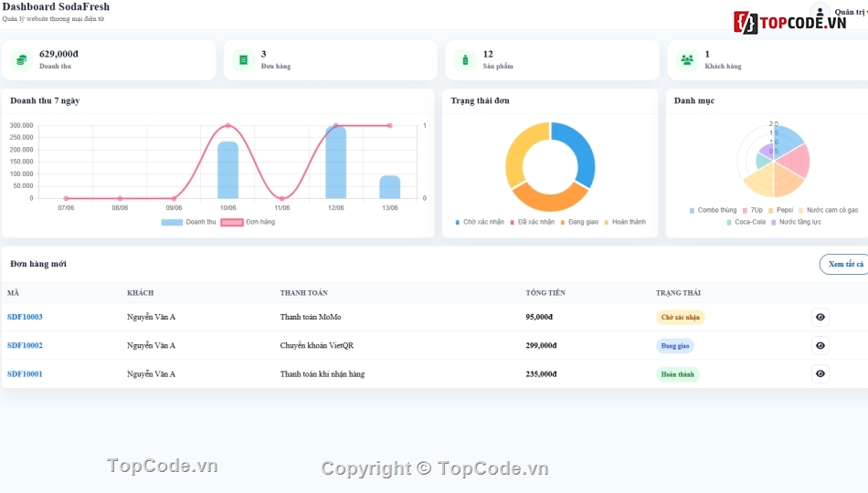View order SDF10002 with eye icon
Image resolution: width=868 pixels, height=493 pixels.
(820, 345)
